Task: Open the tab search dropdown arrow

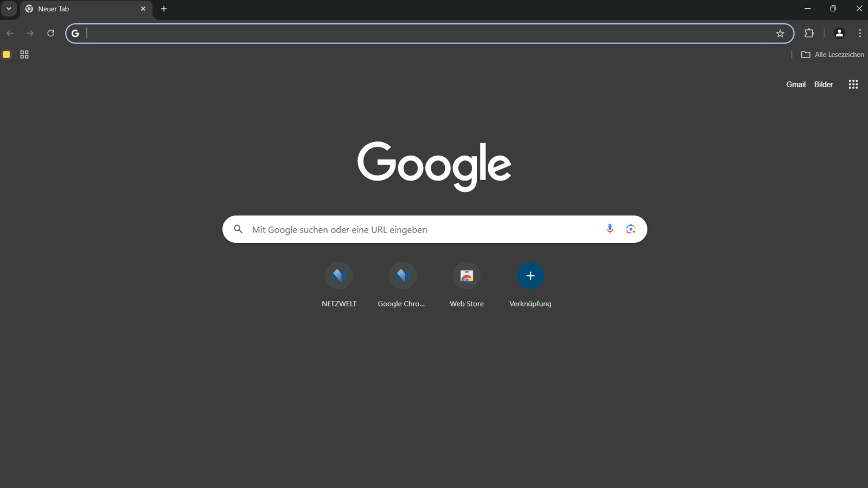Action: pyautogui.click(x=9, y=9)
